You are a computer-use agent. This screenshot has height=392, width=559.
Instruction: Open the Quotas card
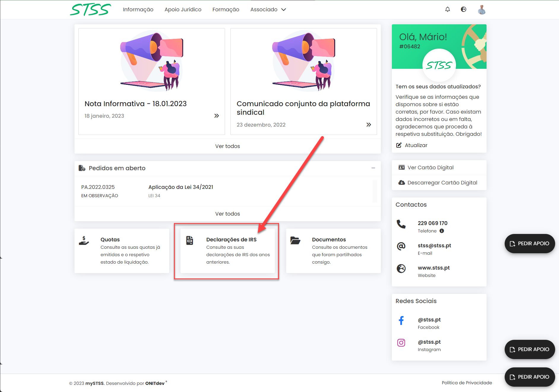pyautogui.click(x=122, y=251)
